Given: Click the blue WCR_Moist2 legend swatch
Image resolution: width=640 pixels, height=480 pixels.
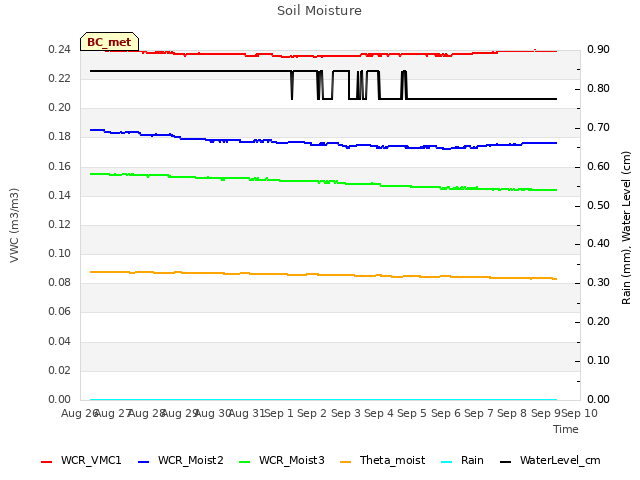Looking at the screenshot, I should tap(144, 462).
